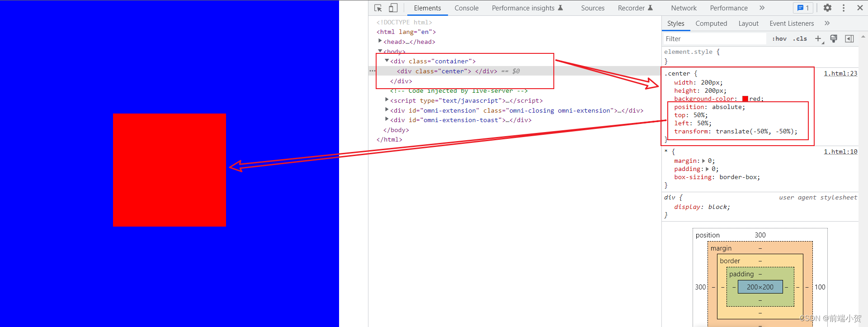Show more DevTools tabs chevron
Image resolution: width=868 pixels, height=327 pixels.
click(762, 8)
